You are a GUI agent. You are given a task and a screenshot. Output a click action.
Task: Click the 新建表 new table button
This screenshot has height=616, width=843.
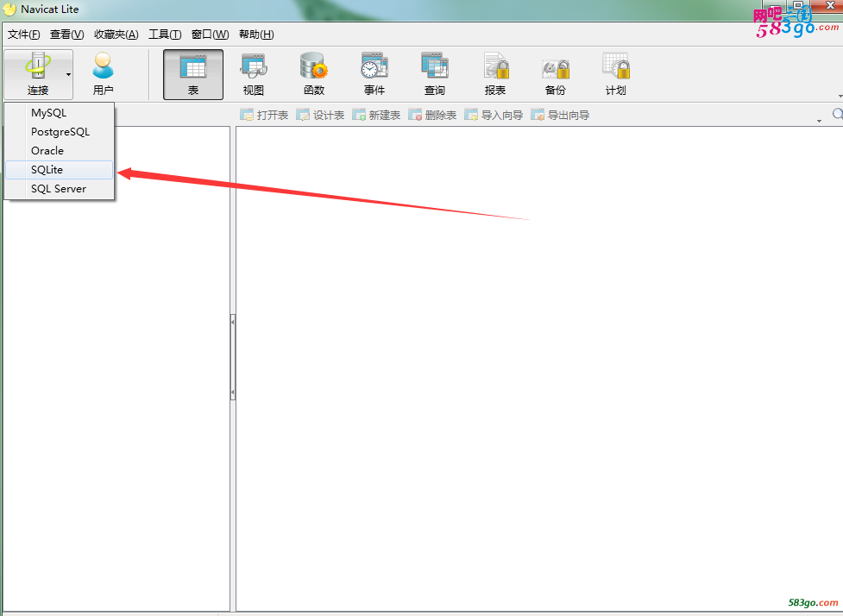click(376, 115)
